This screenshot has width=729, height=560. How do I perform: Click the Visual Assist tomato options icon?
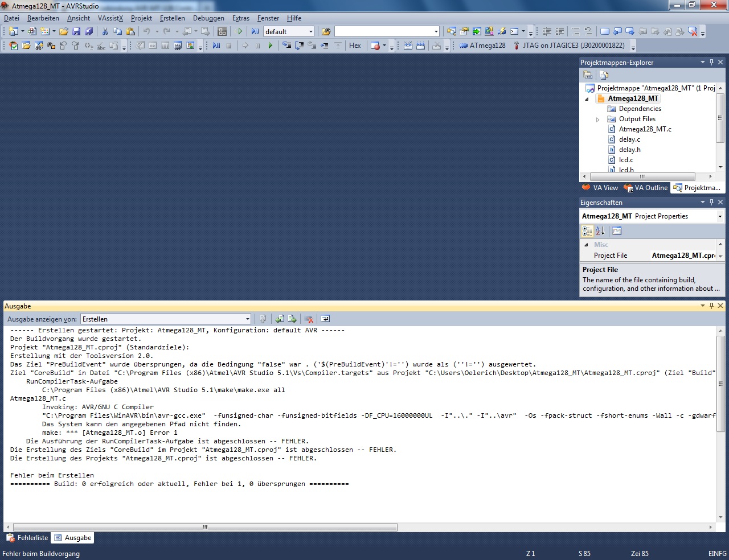[14, 46]
